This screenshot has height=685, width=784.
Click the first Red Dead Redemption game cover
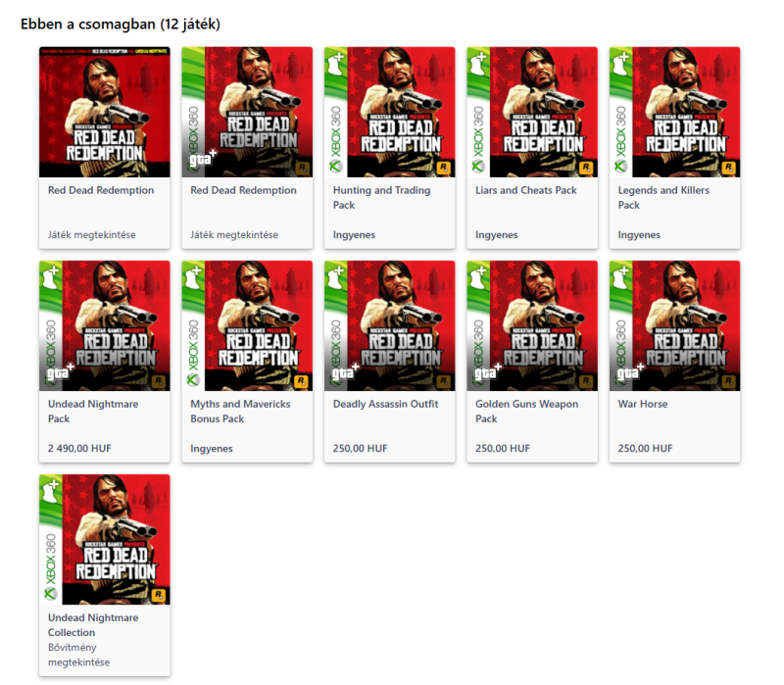coord(105,112)
